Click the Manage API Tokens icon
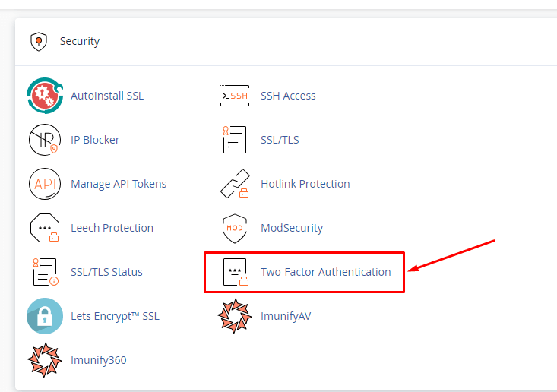557x392 pixels. pos(45,184)
